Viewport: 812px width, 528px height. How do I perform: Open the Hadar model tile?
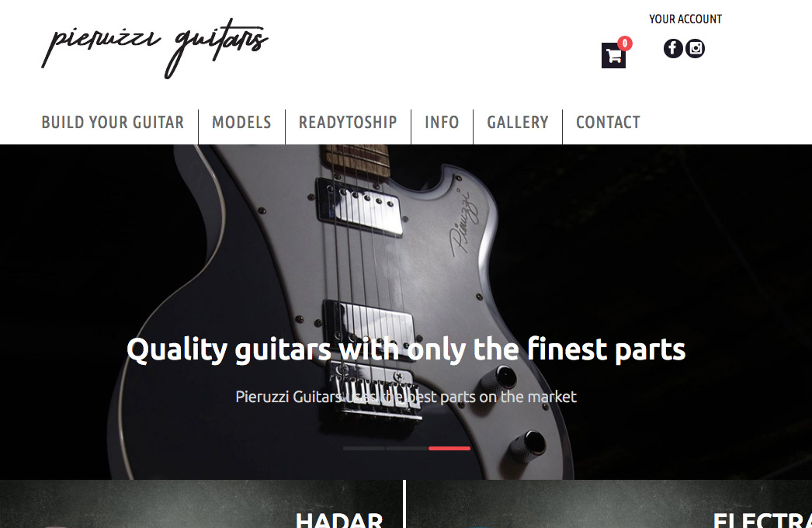201,504
